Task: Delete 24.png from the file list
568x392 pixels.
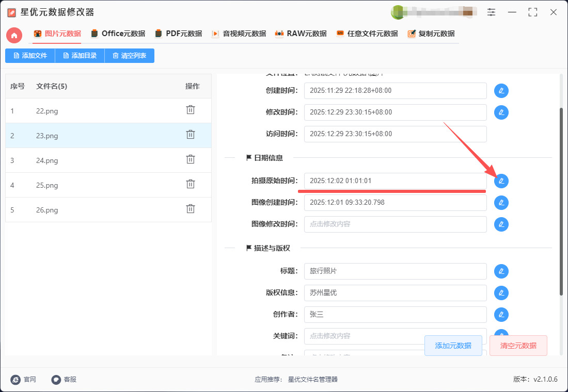Action: click(191, 159)
